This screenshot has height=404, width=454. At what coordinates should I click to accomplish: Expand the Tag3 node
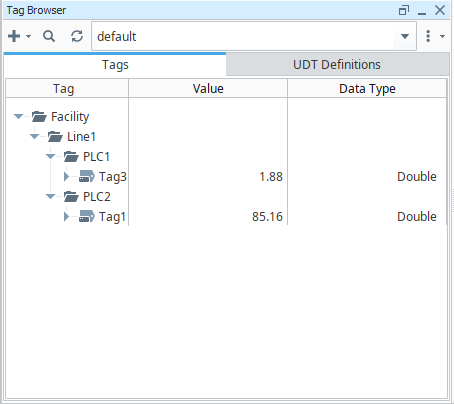66,177
